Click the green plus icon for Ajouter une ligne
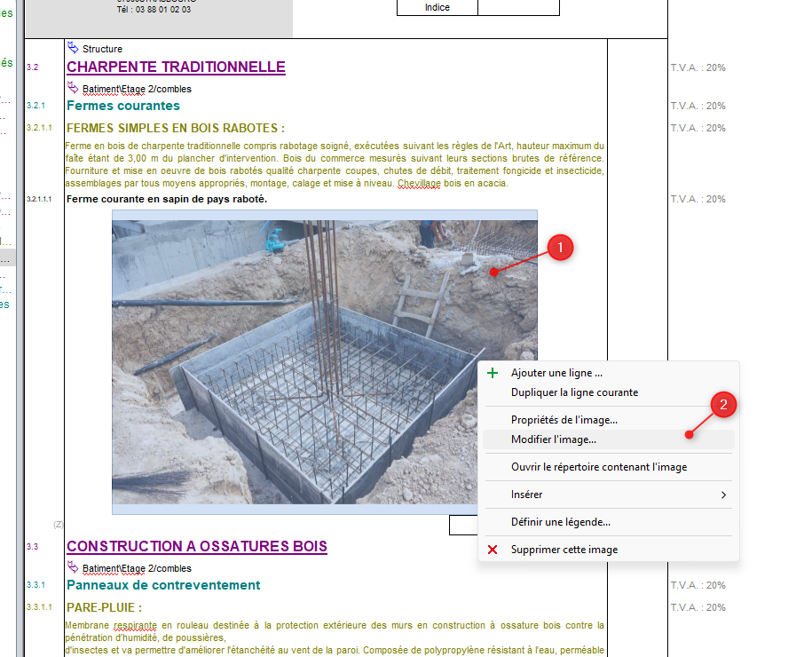This screenshot has height=657, width=812. click(493, 373)
